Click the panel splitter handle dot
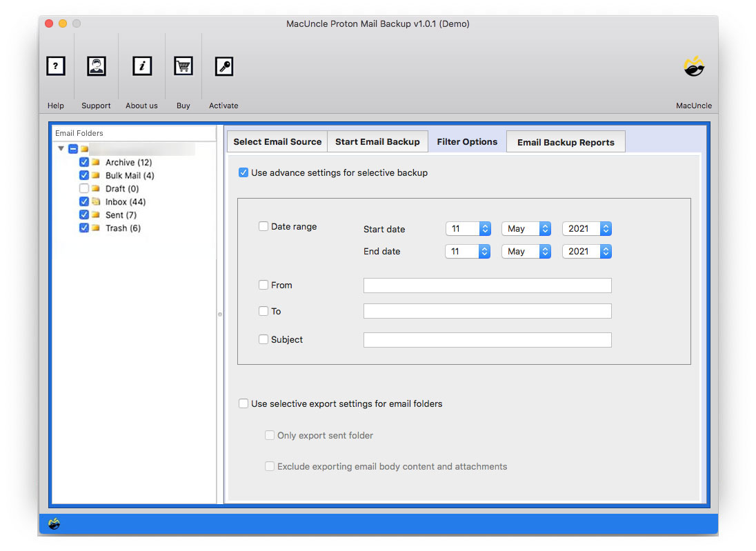The height and width of the screenshot is (551, 756). pyautogui.click(x=220, y=314)
